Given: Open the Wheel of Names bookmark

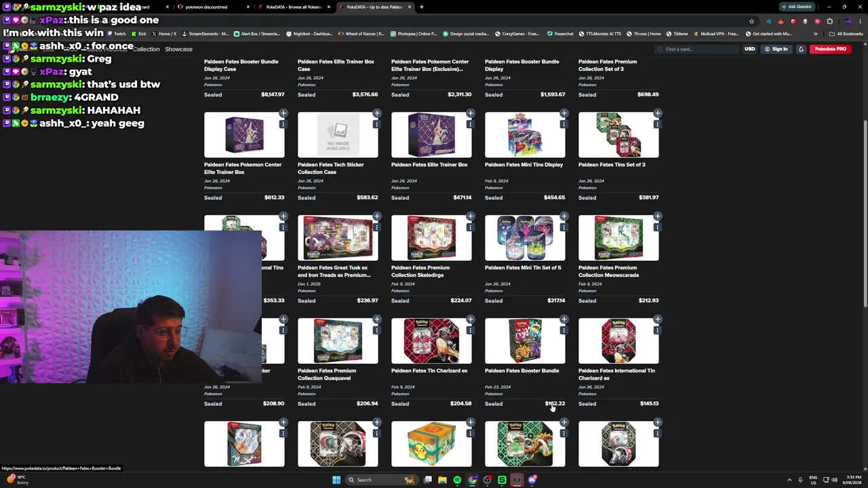Looking at the screenshot, I should click(361, 34).
